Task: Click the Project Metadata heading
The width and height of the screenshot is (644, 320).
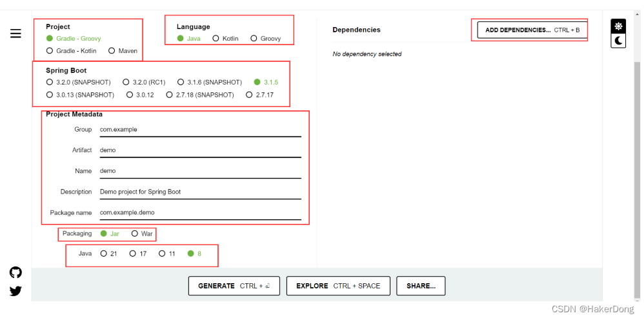Action: 74,114
